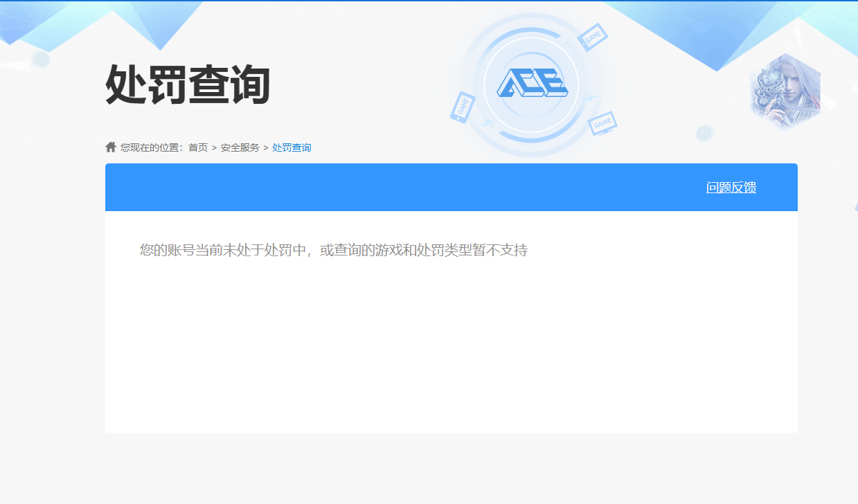
Task: Click the blue ACE logo
Action: tap(532, 84)
